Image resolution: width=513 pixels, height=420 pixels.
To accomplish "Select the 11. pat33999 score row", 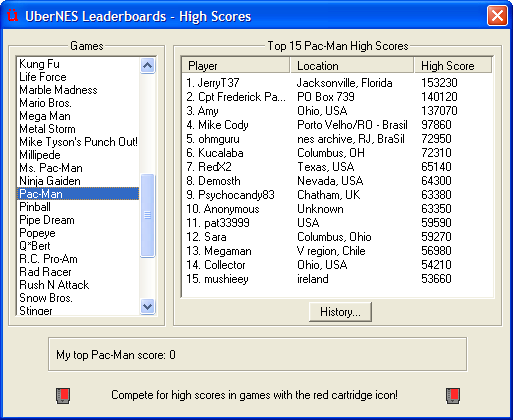I will (337, 223).
